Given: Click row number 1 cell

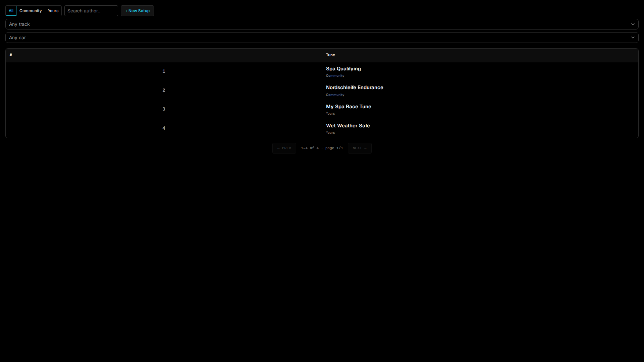Looking at the screenshot, I should coord(164,71).
